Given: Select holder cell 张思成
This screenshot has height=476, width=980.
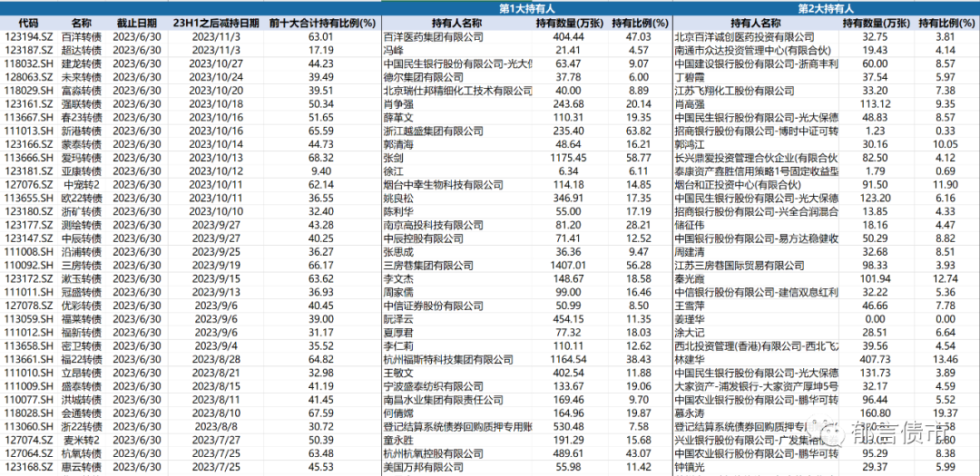Looking at the screenshot, I should [398, 252].
